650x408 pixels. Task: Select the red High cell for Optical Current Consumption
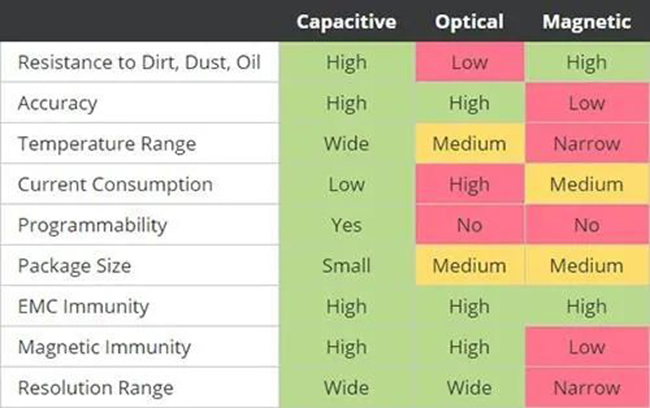(x=469, y=185)
